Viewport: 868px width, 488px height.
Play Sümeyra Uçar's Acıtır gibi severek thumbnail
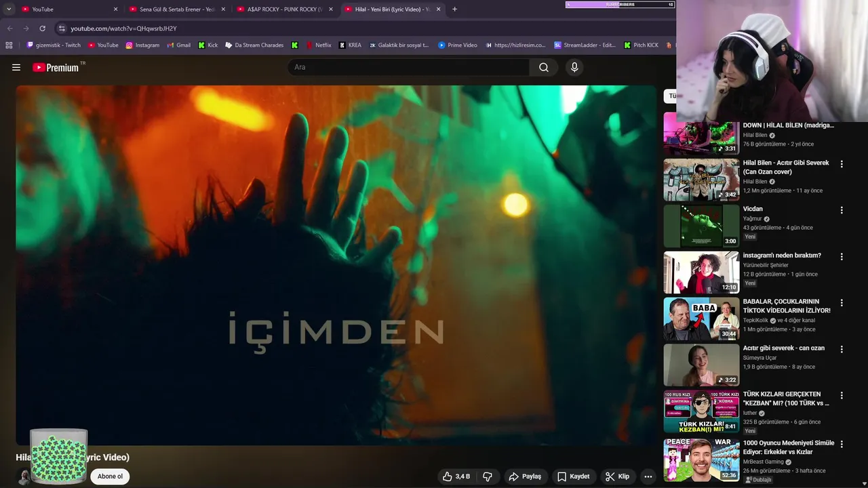coord(701,365)
